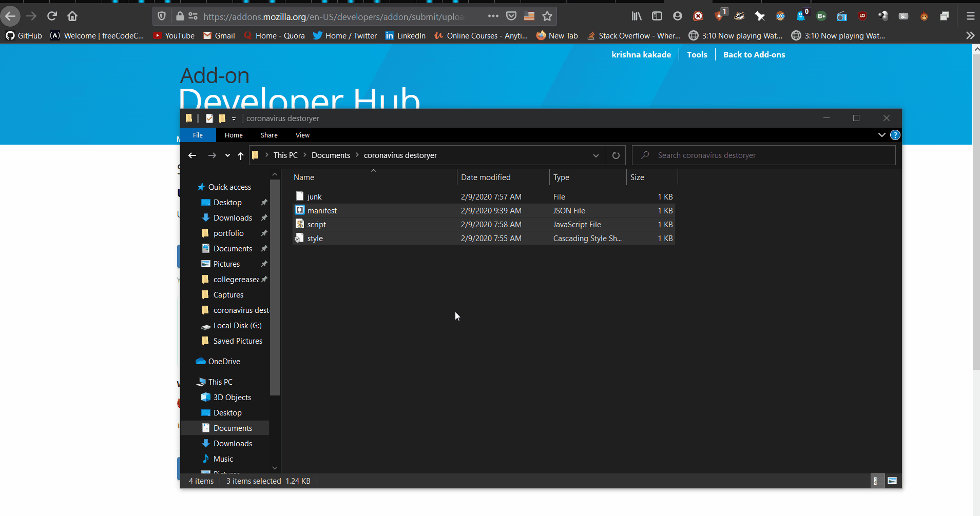
Task: Open Firefox's Library panel
Action: (x=637, y=16)
